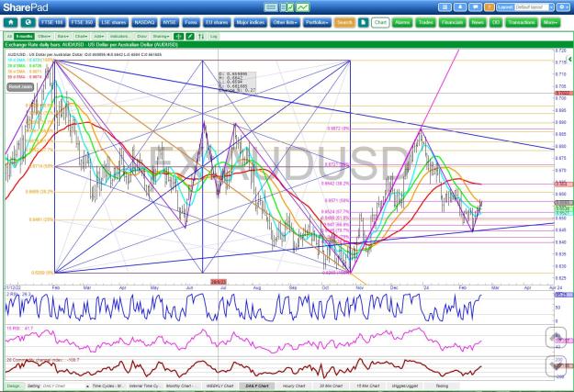Switch to the Alarms tab

(x=402, y=22)
